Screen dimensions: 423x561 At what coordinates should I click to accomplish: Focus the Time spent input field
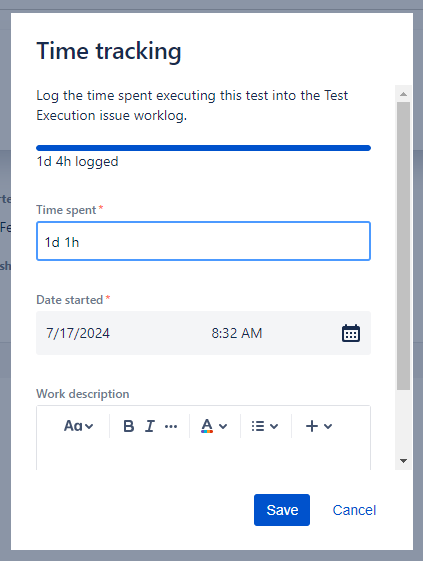click(x=203, y=241)
